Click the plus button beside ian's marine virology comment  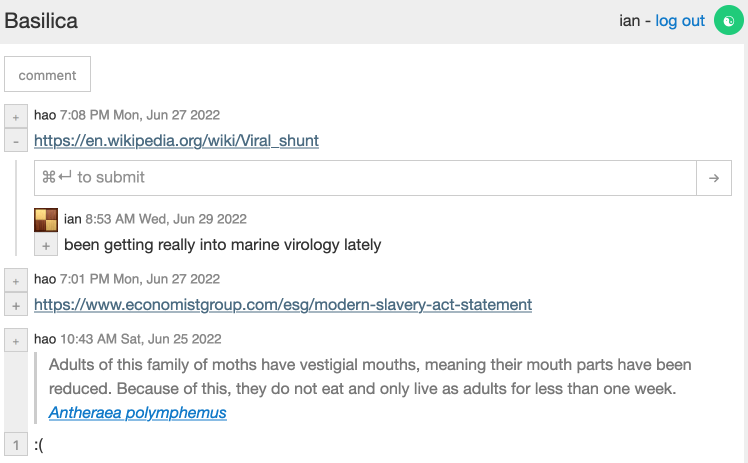[x=46, y=245]
